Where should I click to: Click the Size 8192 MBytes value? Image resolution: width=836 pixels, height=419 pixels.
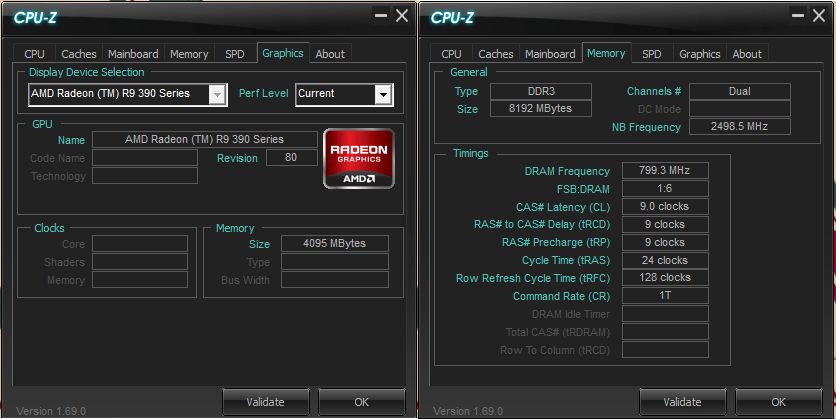click(x=541, y=108)
